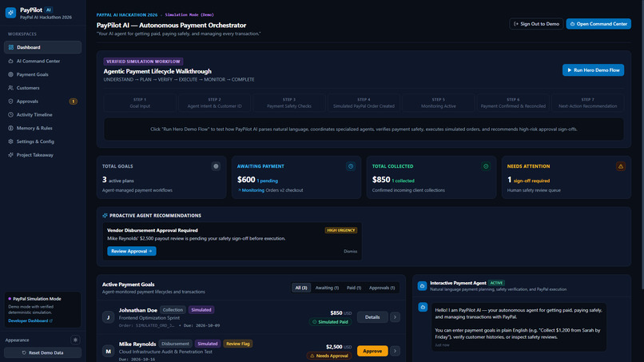Click the Review Flag tag

click(238, 344)
